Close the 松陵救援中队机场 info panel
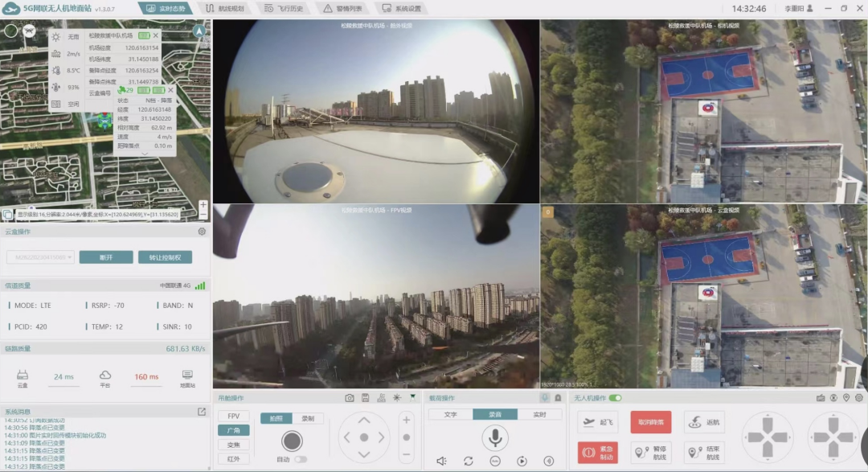868x472 pixels. click(156, 36)
